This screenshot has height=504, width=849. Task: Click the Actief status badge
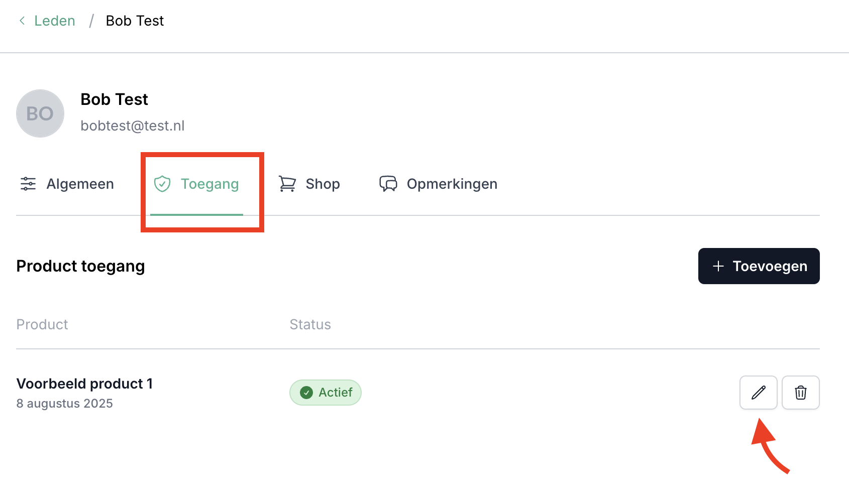click(x=326, y=393)
